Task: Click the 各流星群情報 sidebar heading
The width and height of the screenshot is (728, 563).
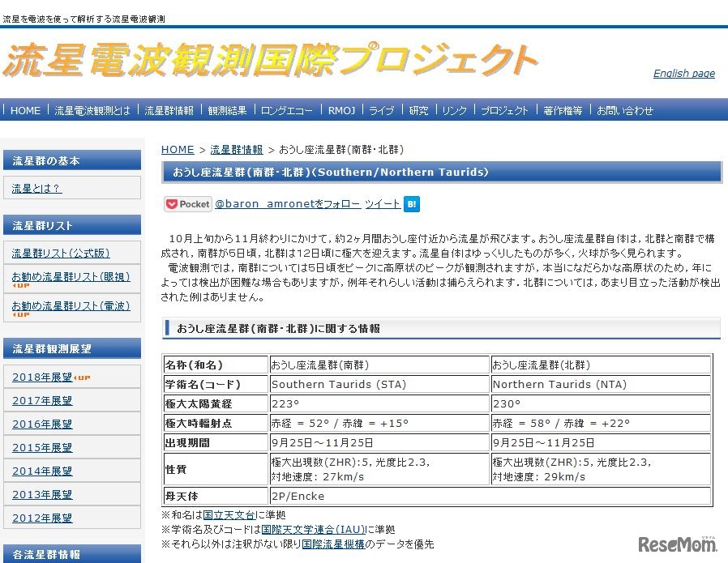Action: 72,554
